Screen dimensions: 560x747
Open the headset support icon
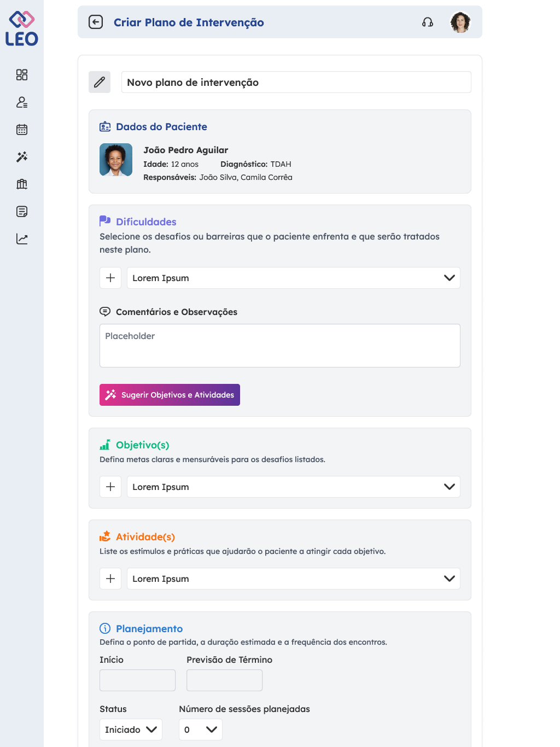[428, 22]
